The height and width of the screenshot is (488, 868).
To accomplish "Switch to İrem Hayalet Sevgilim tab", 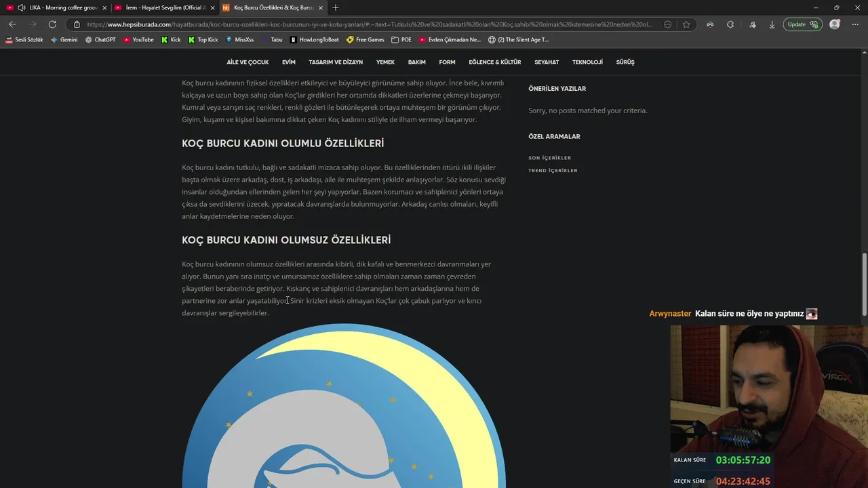I will 165,7.
